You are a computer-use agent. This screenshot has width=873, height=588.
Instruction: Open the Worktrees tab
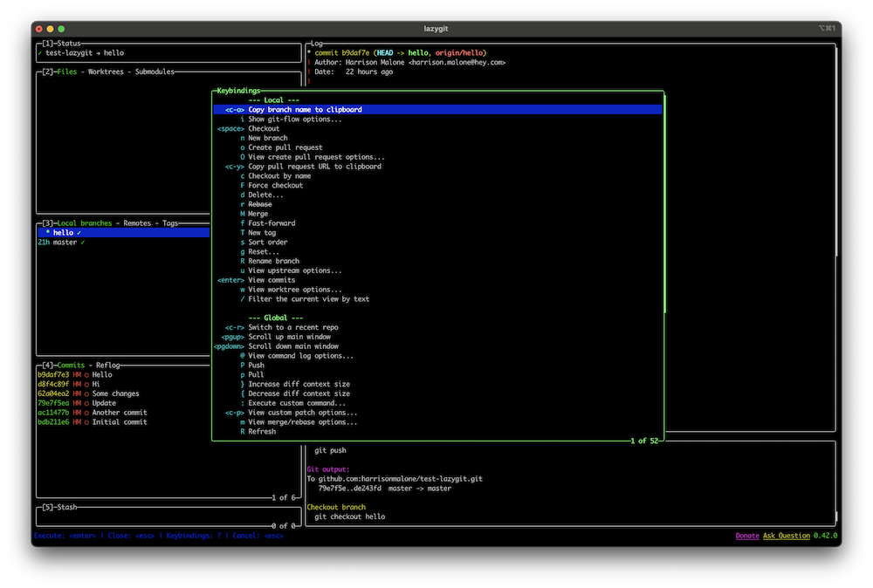click(105, 72)
